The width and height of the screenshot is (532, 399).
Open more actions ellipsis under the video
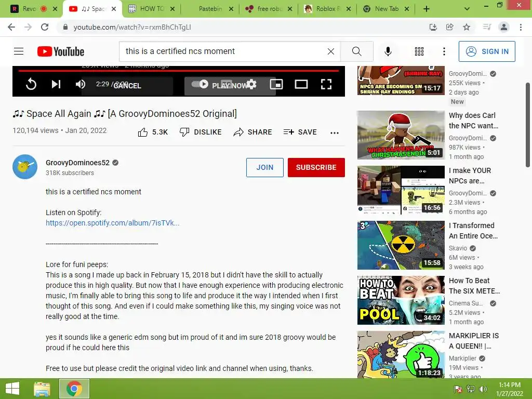(335, 132)
